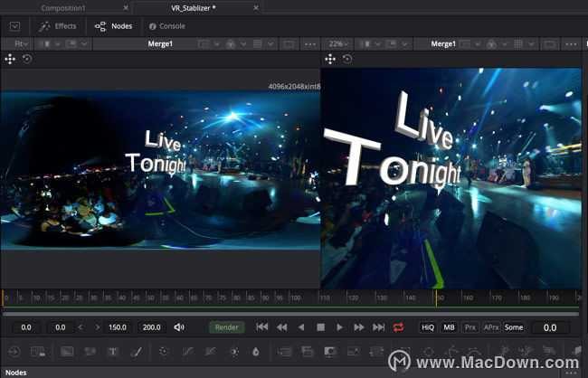
Task: Toggle the red loop playback button
Action: pos(398,327)
